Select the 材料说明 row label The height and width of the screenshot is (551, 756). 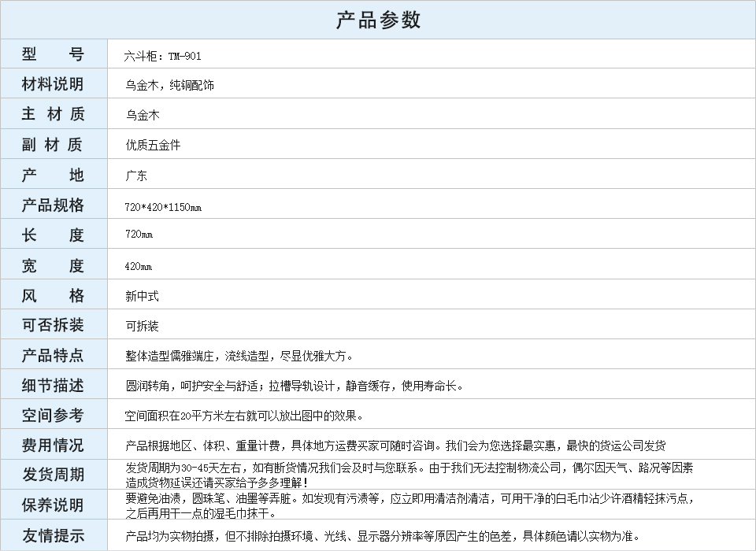point(53,84)
